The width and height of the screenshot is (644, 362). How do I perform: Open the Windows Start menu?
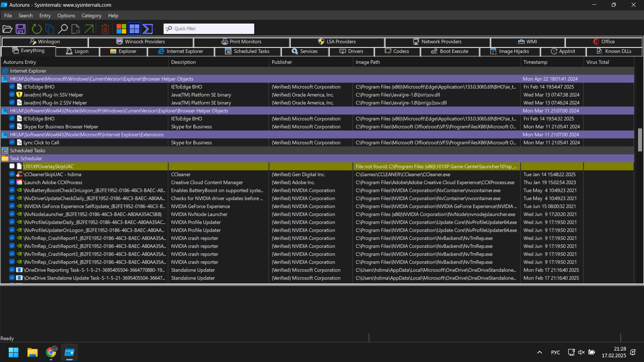(x=14, y=352)
